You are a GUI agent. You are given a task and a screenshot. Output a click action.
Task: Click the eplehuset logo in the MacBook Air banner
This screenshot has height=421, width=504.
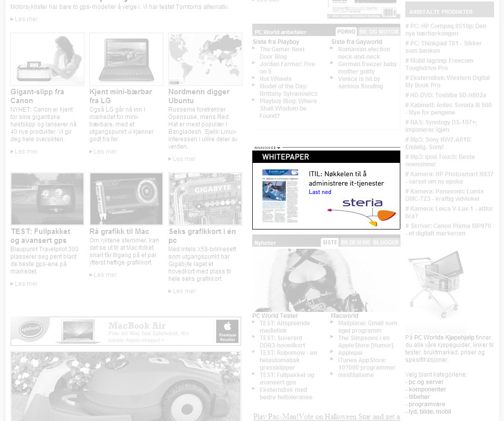coord(31,328)
